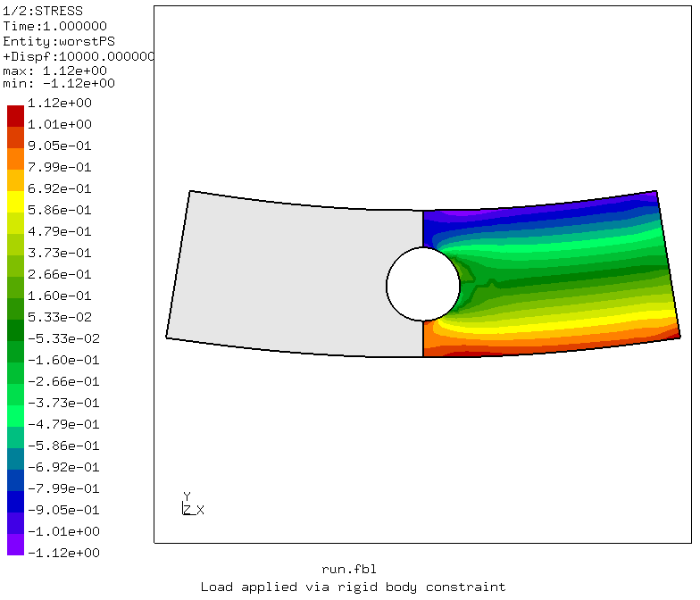This screenshot has width=700, height=600.
Task: Click inside the circular hole of the plate
Action: [x=423, y=284]
